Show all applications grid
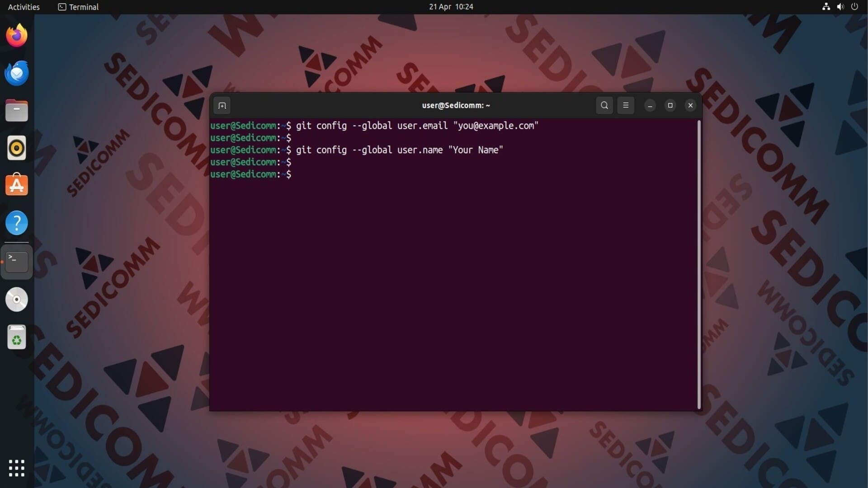 [x=17, y=468]
